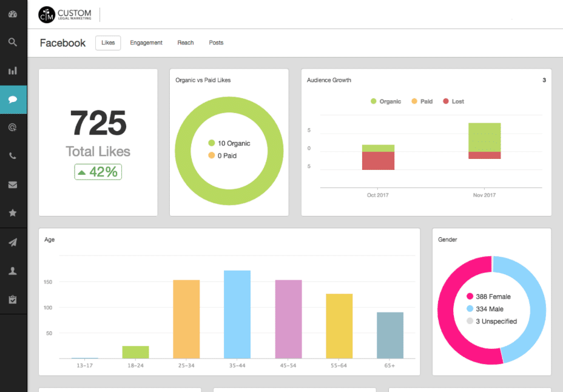Click the 35-44 age bar

[237, 314]
